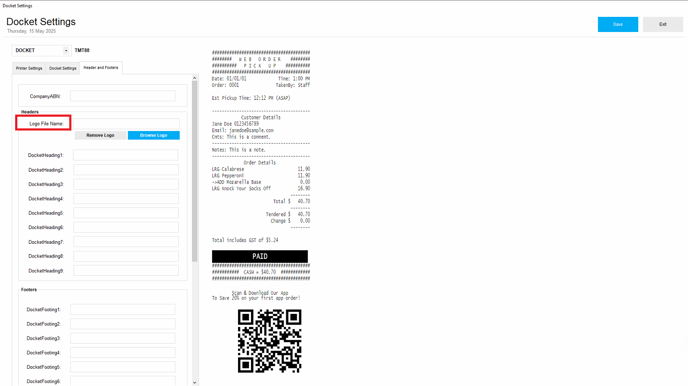688x386 pixels.
Task: Select the Header and Footers tab
Action: pos(101,68)
